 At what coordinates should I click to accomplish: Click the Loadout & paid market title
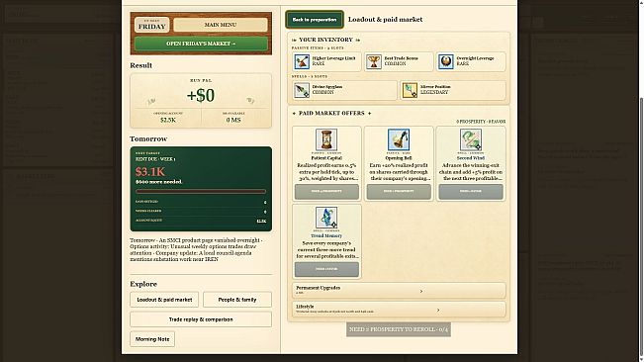[385, 20]
